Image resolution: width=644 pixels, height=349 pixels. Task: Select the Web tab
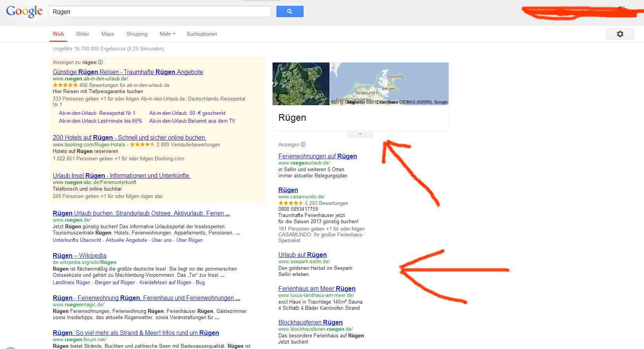coord(59,34)
